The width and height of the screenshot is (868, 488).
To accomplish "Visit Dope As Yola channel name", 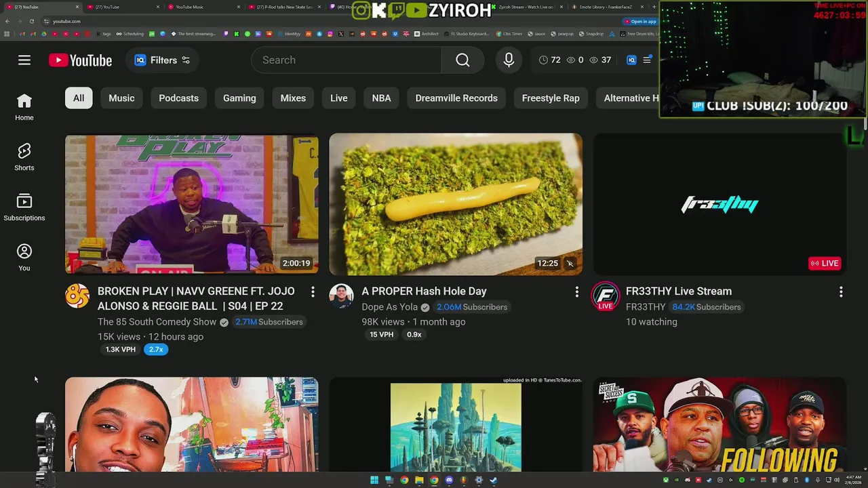I will 389,307.
